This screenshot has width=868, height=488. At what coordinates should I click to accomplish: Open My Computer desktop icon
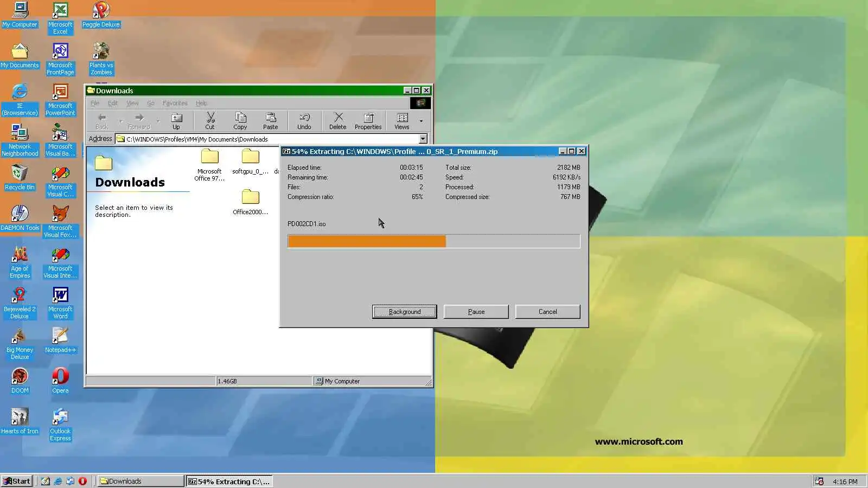tap(20, 15)
